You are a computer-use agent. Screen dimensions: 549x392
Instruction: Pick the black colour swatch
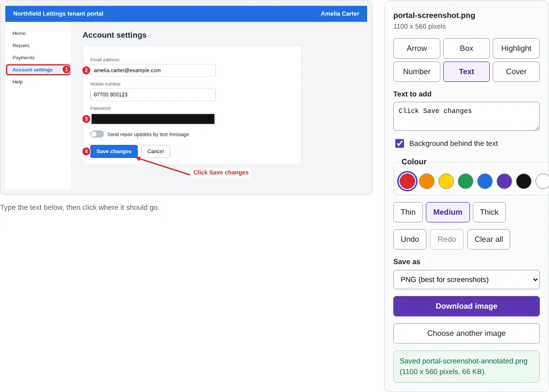click(x=523, y=181)
